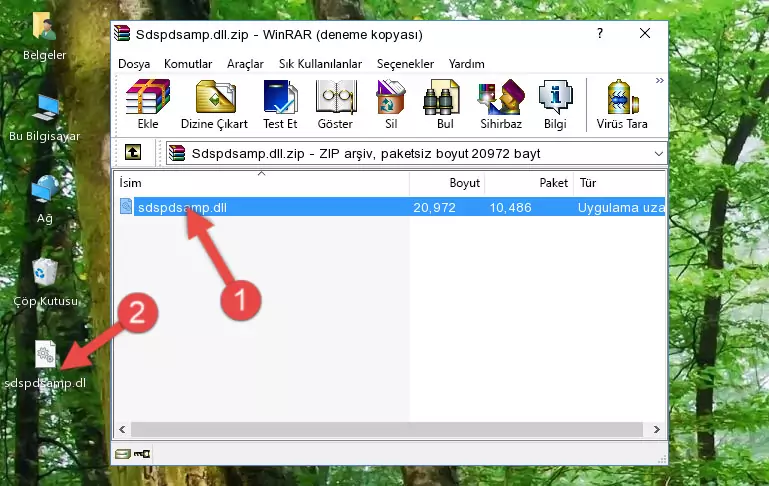Viewport: 769px width, 486px height.
Task: Click the Uygulama uza type cell
Action: (621, 207)
